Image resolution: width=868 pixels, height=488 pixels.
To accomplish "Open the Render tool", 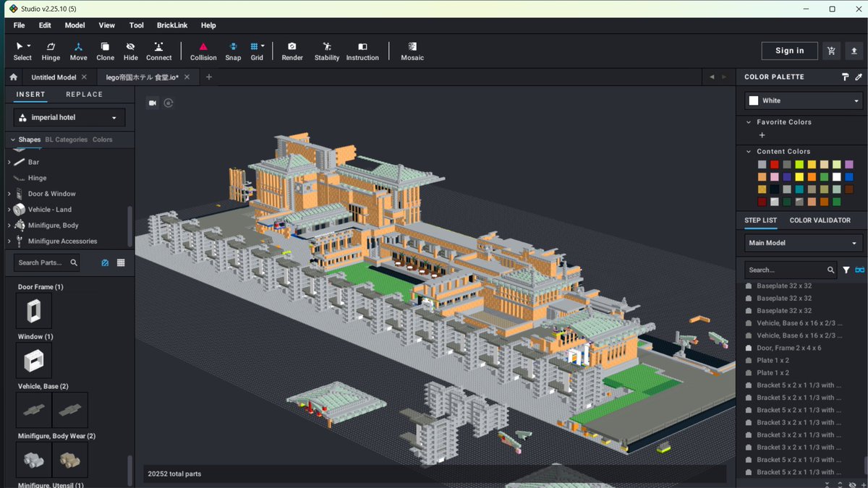I will 292,51.
